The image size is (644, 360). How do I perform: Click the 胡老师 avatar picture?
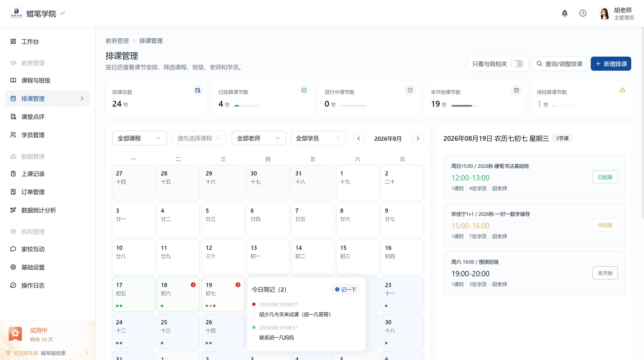click(x=604, y=13)
